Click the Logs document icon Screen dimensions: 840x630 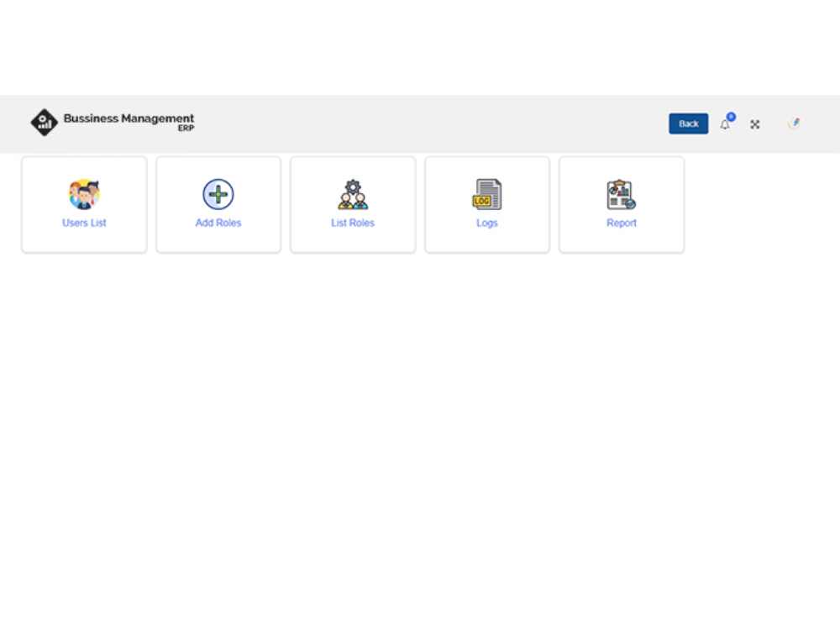487,194
